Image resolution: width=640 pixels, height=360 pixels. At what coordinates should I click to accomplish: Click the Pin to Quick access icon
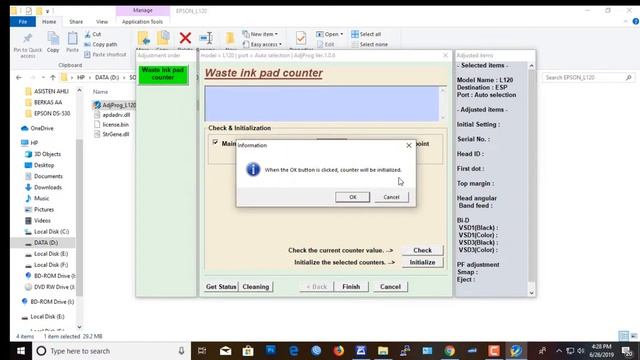(27, 38)
